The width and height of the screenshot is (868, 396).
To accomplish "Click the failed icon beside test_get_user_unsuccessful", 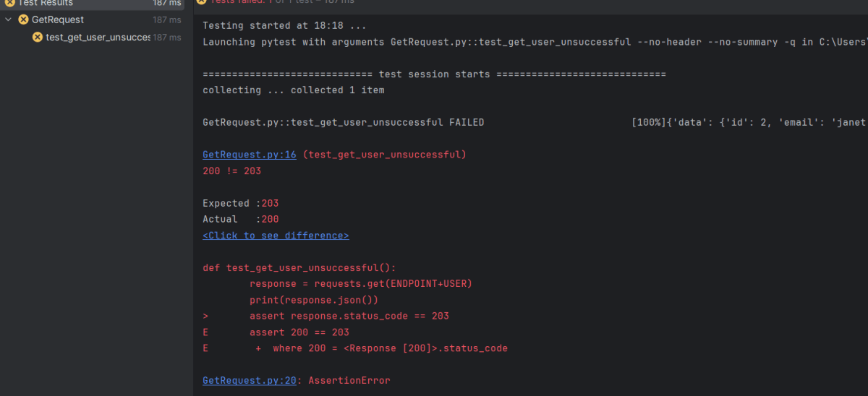I will click(x=38, y=37).
